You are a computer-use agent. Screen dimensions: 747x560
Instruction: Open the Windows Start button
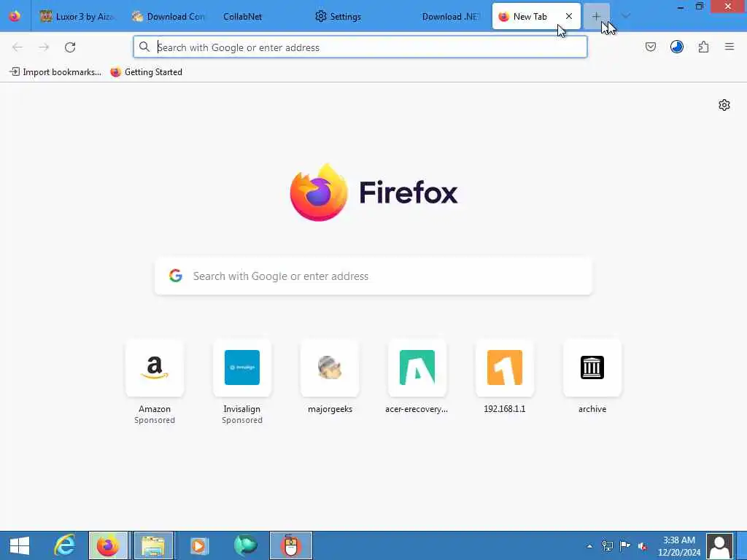(x=20, y=545)
